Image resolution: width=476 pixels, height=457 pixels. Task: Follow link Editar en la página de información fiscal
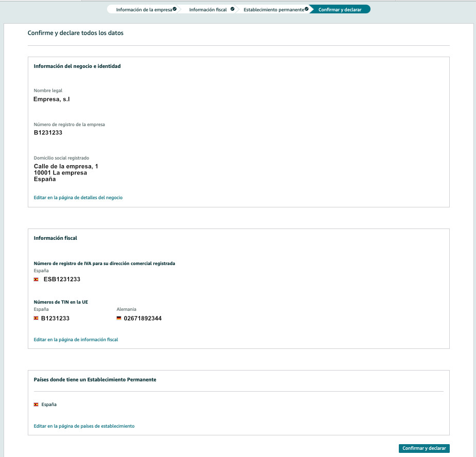click(76, 340)
